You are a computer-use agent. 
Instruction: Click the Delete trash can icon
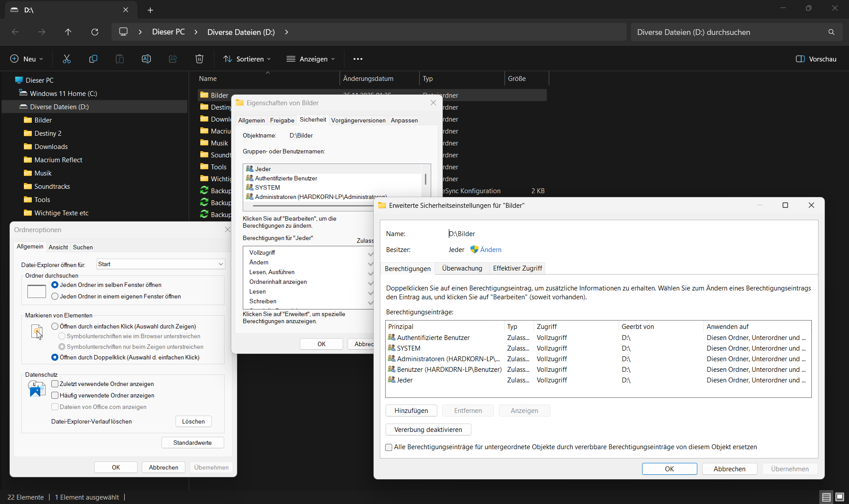tap(199, 59)
